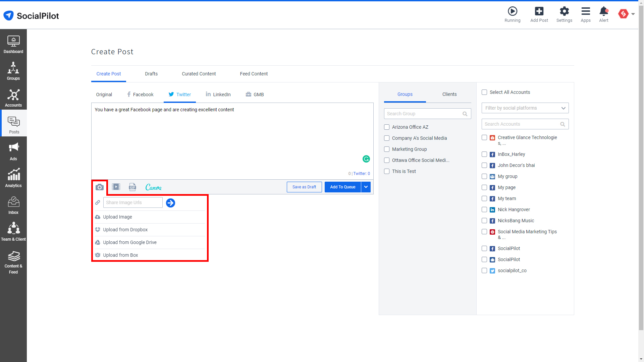Check the Marketing Group checkbox

click(386, 149)
